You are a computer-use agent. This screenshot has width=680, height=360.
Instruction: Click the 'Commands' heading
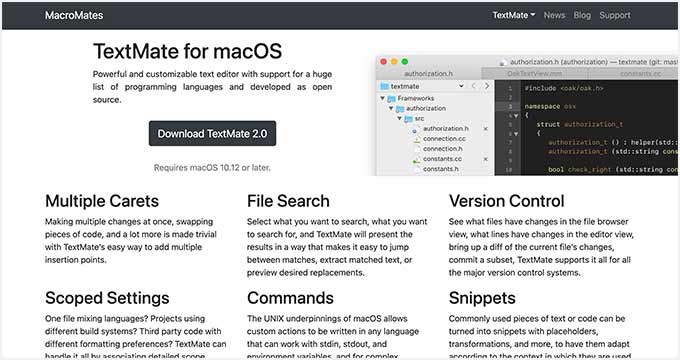click(x=290, y=298)
